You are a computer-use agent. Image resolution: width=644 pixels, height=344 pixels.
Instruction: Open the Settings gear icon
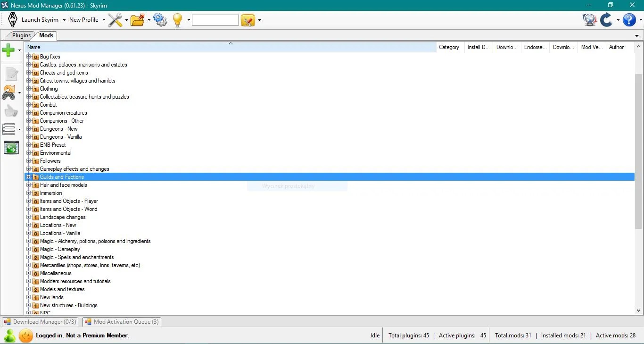click(x=160, y=20)
